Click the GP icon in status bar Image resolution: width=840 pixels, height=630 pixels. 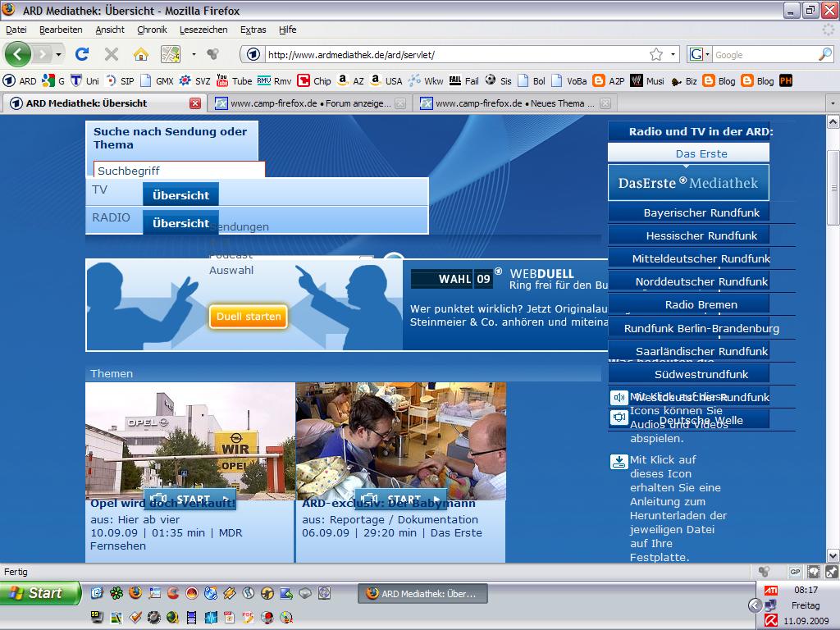[x=795, y=572]
